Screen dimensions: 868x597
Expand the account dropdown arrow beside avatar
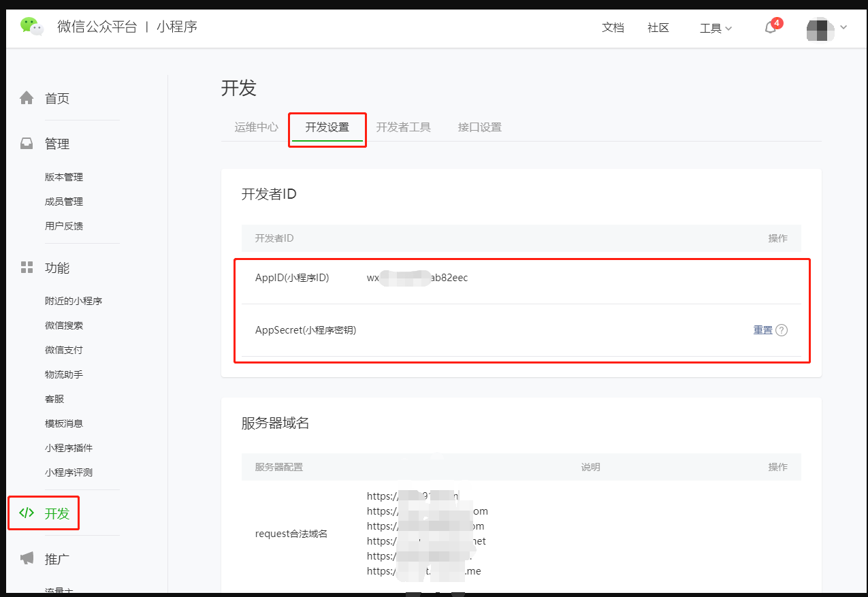click(844, 28)
